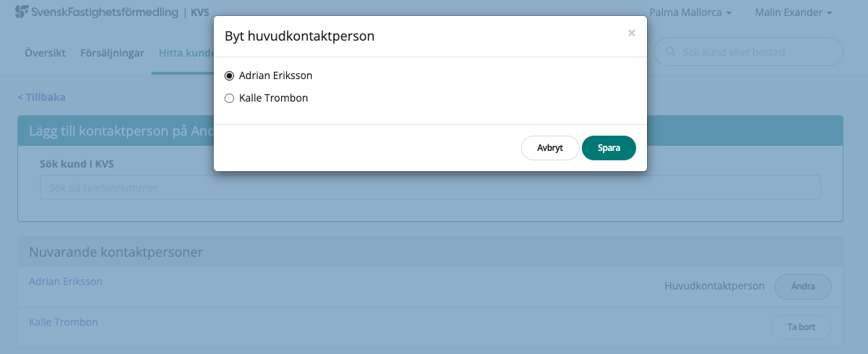Focus the Sök kund eller bostad field
This screenshot has width=868, height=354.
[754, 52]
